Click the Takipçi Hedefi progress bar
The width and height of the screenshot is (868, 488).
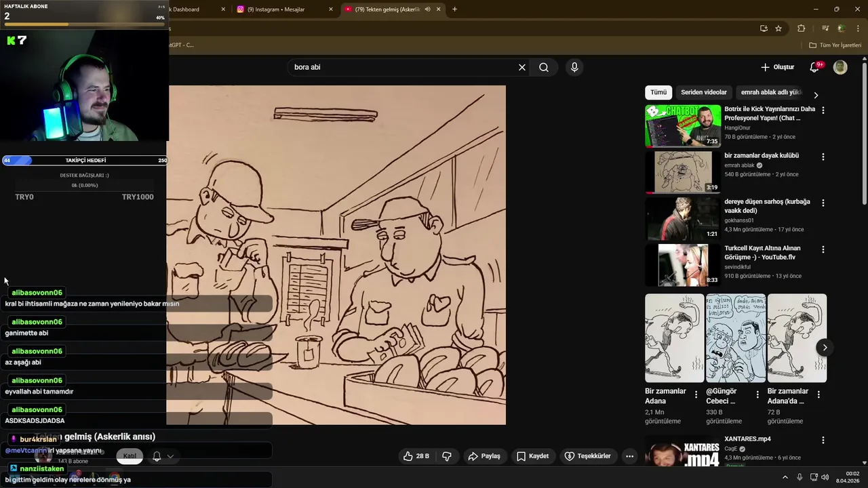(85, 161)
